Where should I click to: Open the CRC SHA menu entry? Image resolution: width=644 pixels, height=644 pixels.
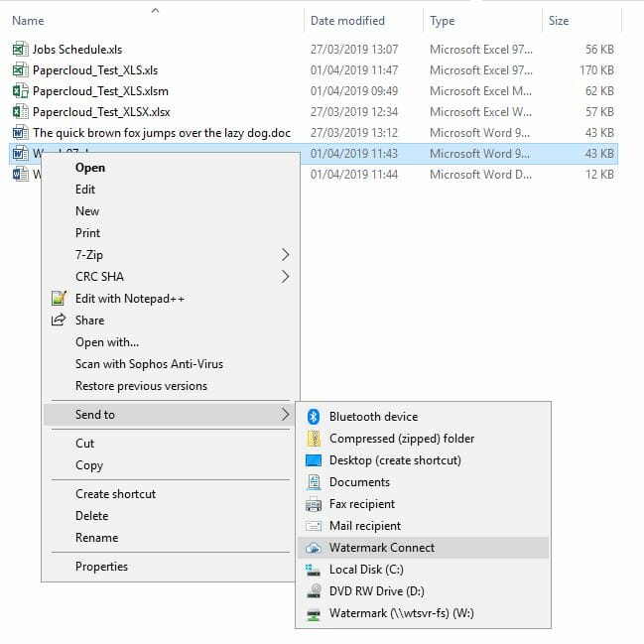pyautogui.click(x=171, y=277)
